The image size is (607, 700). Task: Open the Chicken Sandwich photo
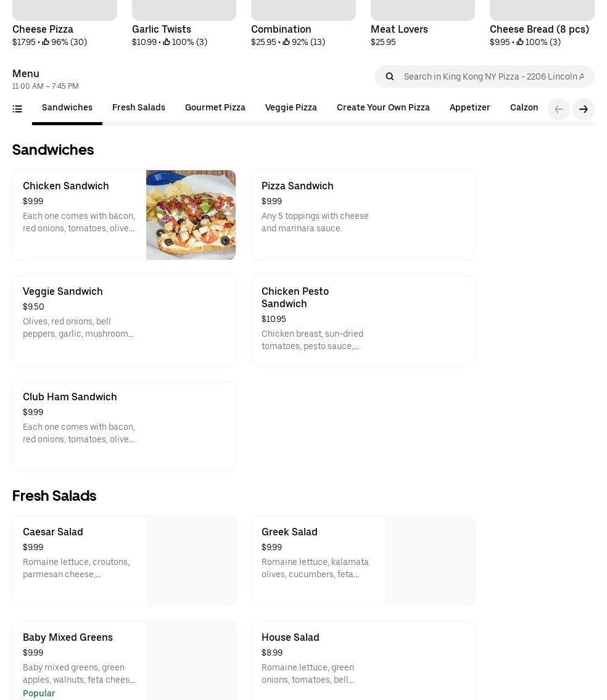tap(191, 215)
